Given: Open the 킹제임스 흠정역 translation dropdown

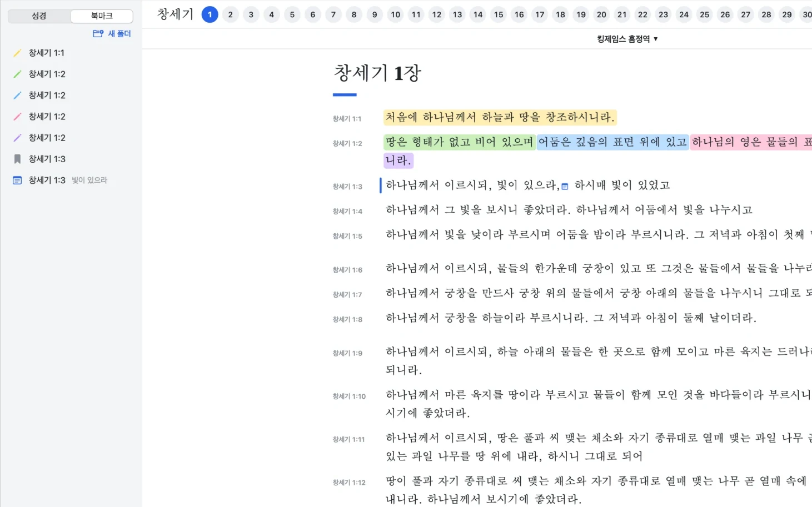Looking at the screenshot, I should coord(627,39).
